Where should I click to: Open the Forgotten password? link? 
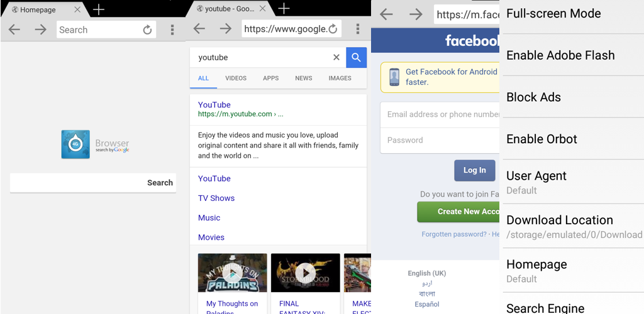click(x=454, y=234)
